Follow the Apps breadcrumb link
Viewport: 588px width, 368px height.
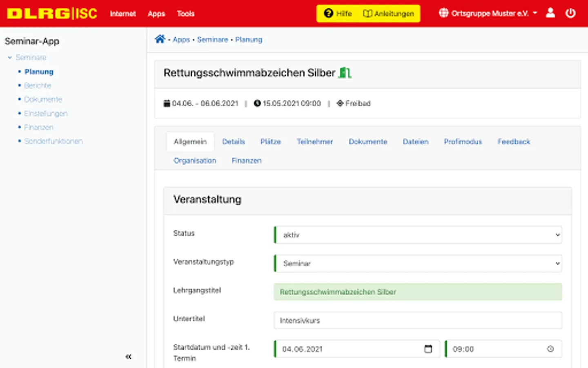(x=181, y=40)
